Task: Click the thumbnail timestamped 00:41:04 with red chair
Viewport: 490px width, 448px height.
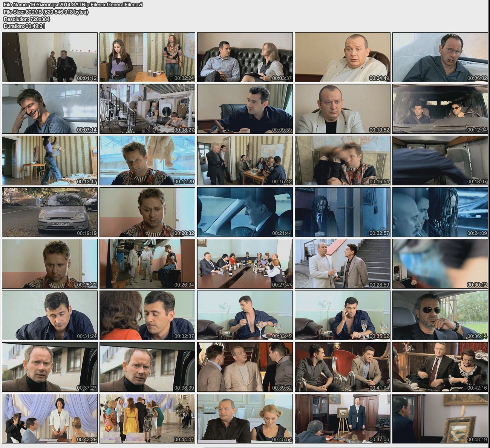Action: (x=343, y=367)
